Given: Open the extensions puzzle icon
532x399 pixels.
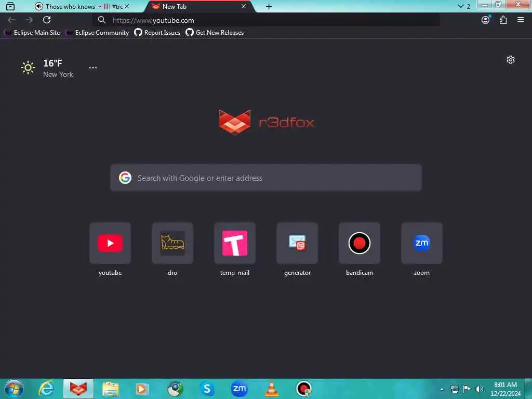Looking at the screenshot, I should 503,20.
